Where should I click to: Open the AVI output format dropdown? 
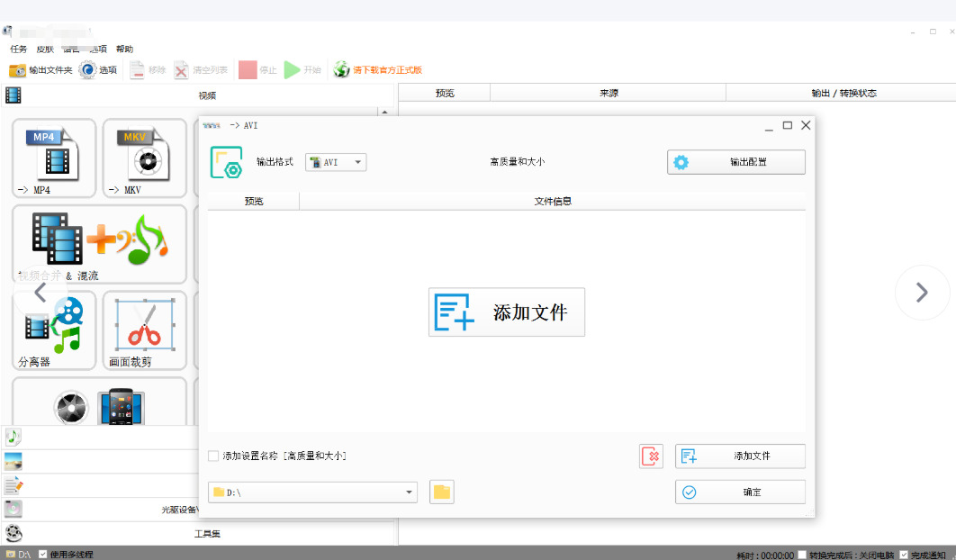tap(336, 162)
